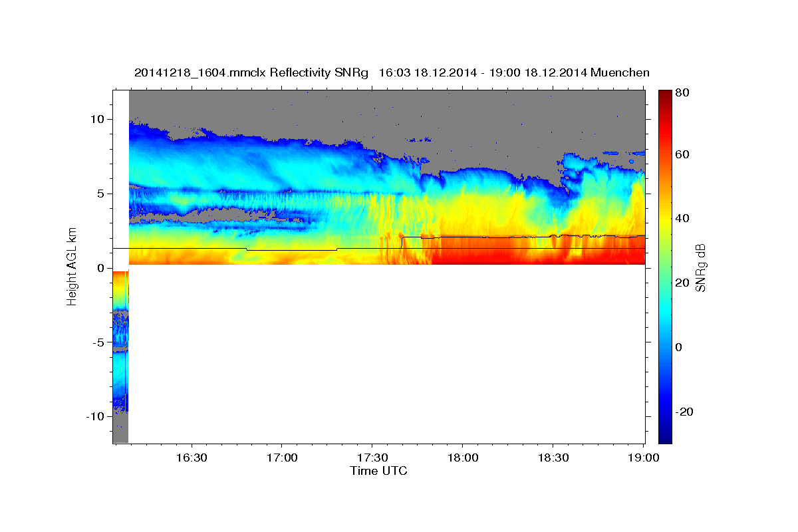Click colorbar value 0

click(x=679, y=347)
